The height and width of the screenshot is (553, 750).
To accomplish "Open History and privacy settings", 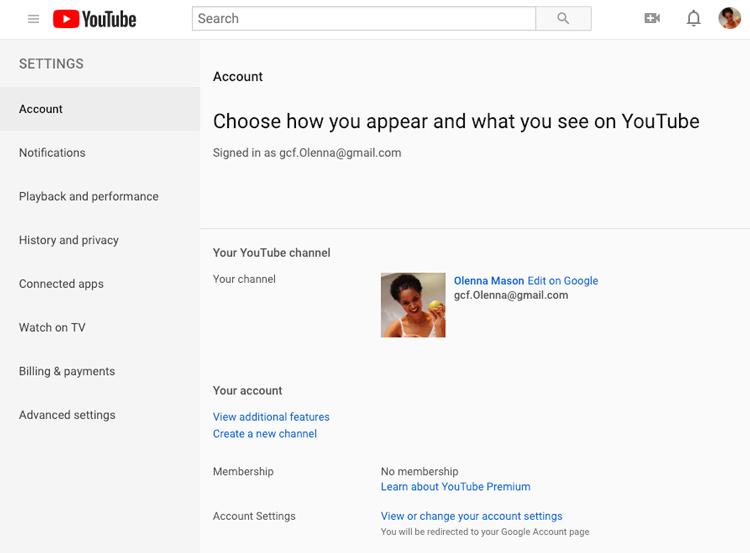I will coord(68,240).
